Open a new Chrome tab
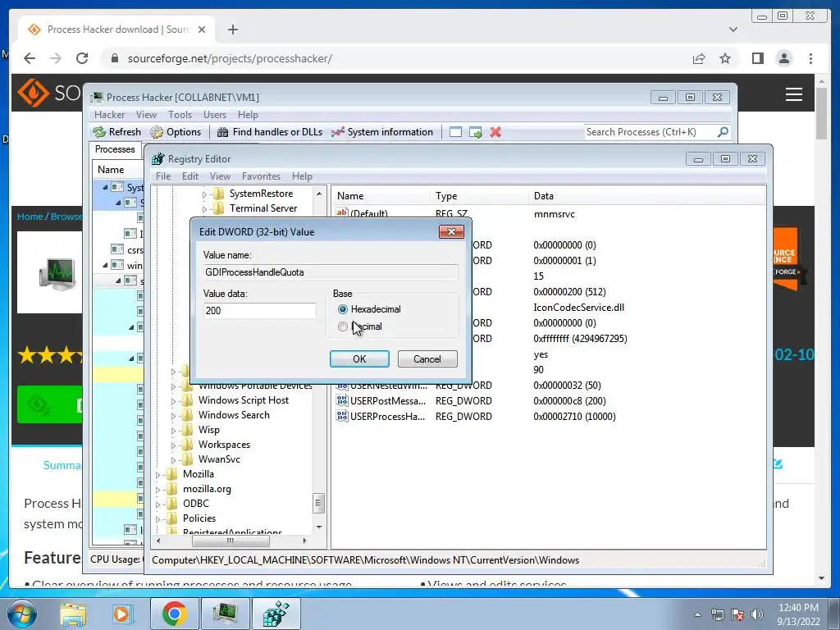This screenshot has width=840, height=630. (x=232, y=30)
